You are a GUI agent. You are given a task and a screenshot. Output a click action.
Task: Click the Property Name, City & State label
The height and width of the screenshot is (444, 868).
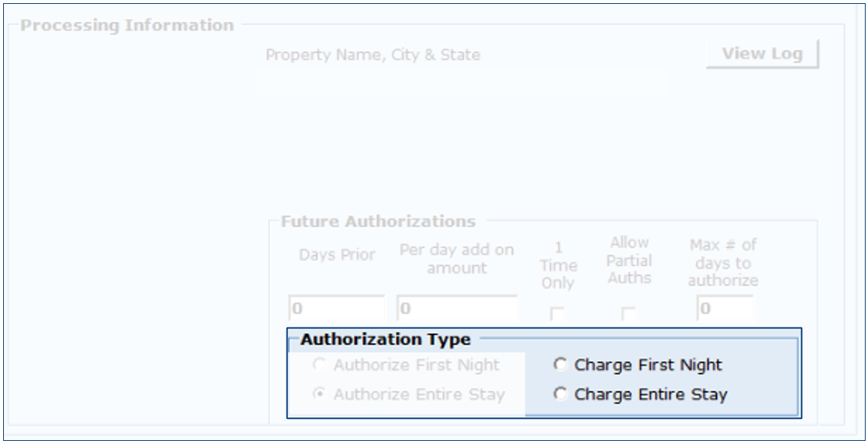(373, 56)
